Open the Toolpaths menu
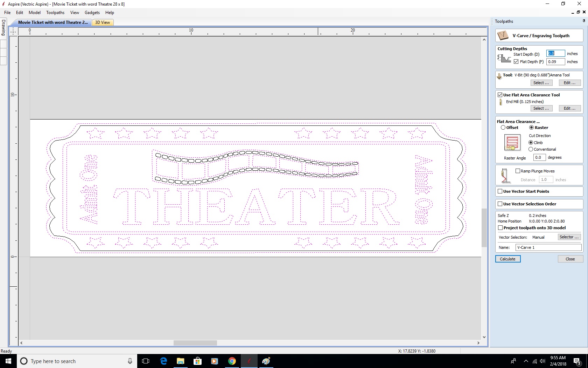Viewport: 588px width, 368px height. coord(55,13)
